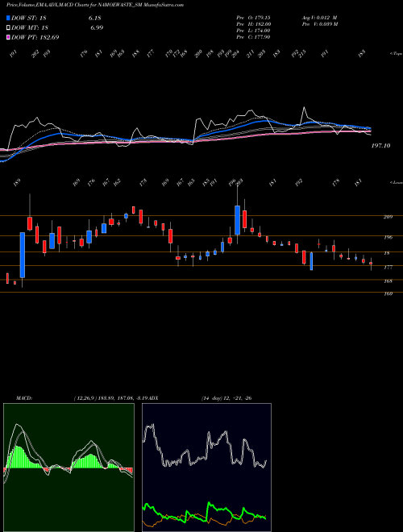Click the 'Pre C: 177.99' close value
The width and height of the screenshot is (403, 532).
(253, 37)
